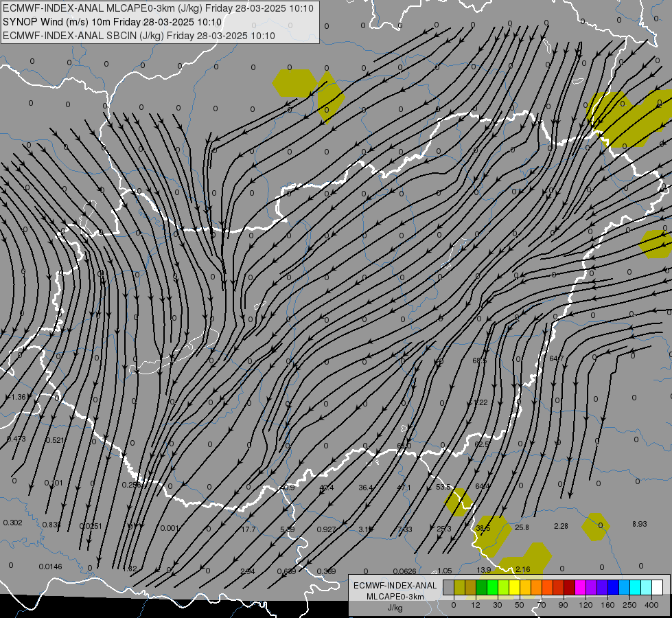The image size is (672, 618).
Task: Select the gray swatch in the MLCAPE legend
Action: 449,587
